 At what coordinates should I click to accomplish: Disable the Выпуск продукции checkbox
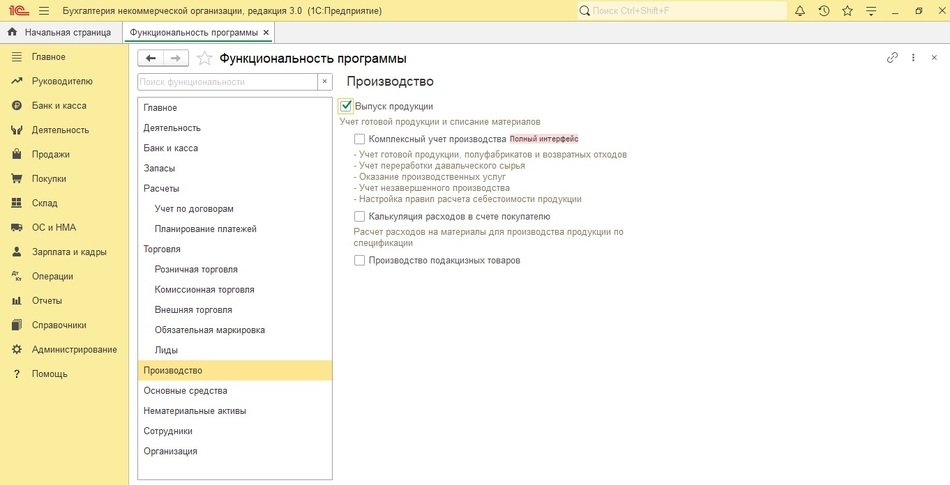pyautogui.click(x=346, y=106)
